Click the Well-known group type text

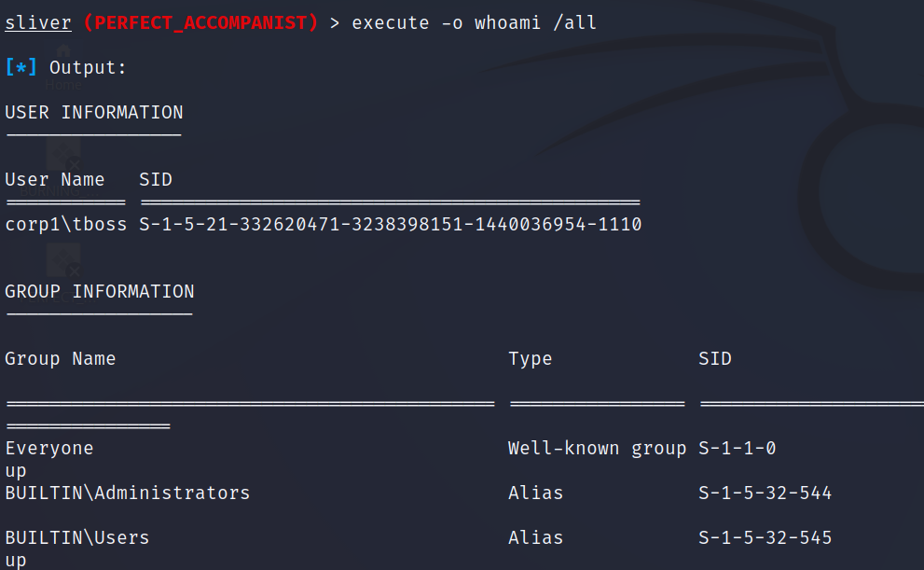coord(597,448)
